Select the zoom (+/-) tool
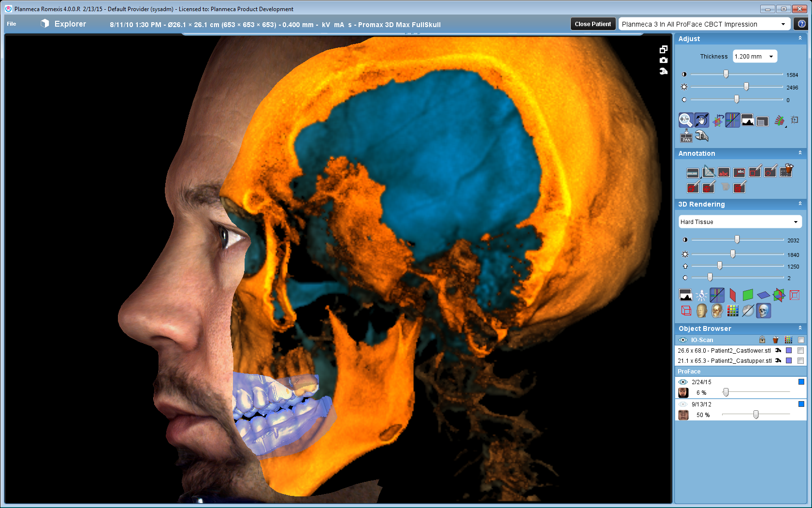This screenshot has height=508, width=812. pos(685,120)
